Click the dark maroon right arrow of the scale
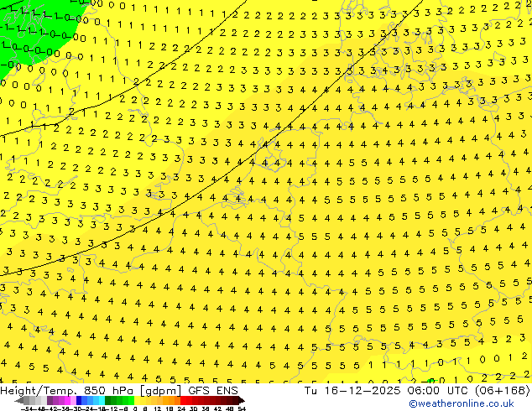This screenshot has width=532, height=411. point(241,400)
